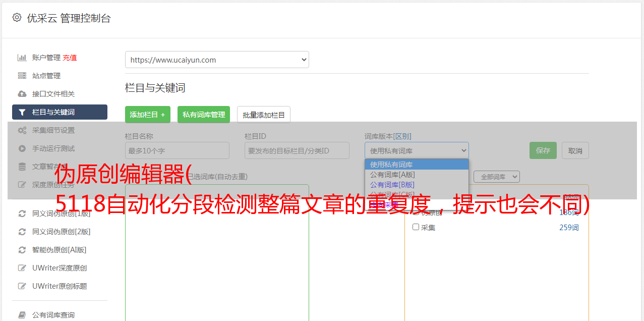Screen dimensions: 644x321
Task: Click the bar chart icon beside 账户管理
Action: 22,58
